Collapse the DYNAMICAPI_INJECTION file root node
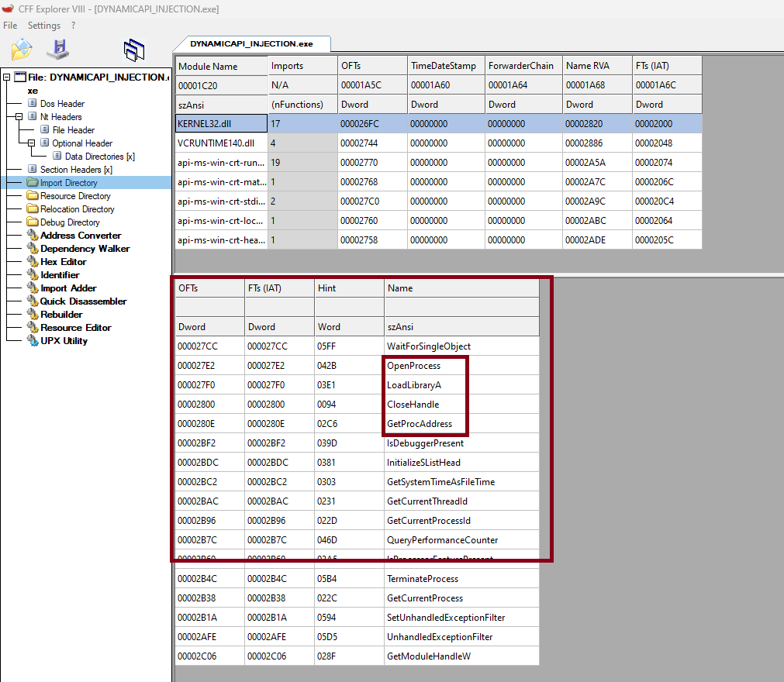 coord(6,77)
